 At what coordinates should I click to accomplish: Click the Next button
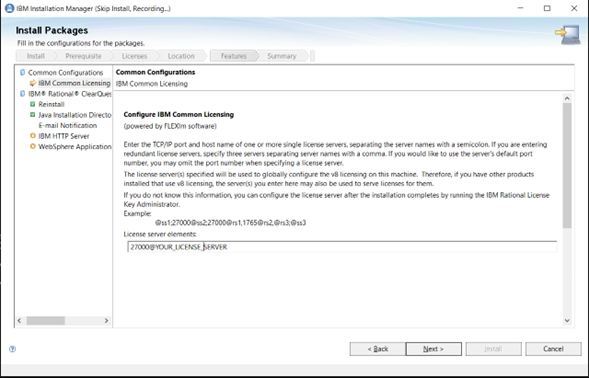click(x=433, y=349)
